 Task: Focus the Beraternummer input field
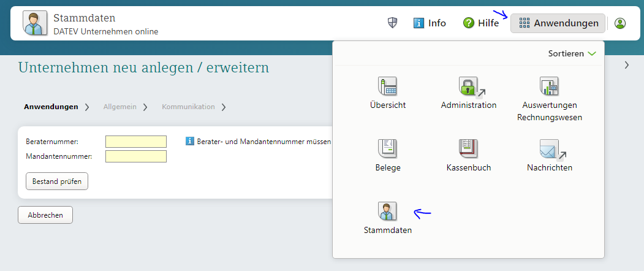[x=136, y=142]
